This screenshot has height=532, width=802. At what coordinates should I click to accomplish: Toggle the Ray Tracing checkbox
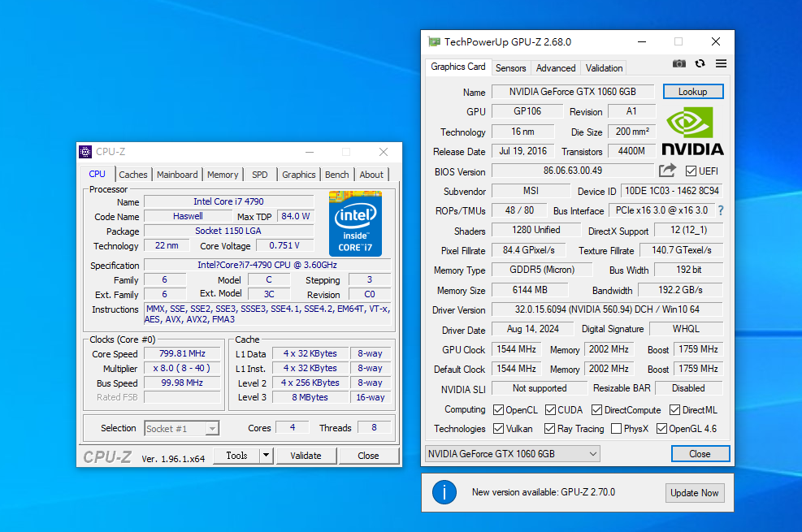point(549,428)
